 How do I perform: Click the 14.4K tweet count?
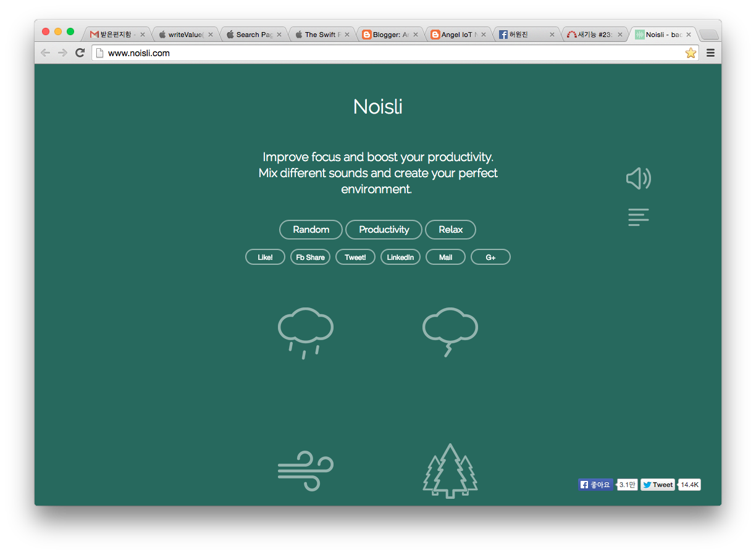690,485
